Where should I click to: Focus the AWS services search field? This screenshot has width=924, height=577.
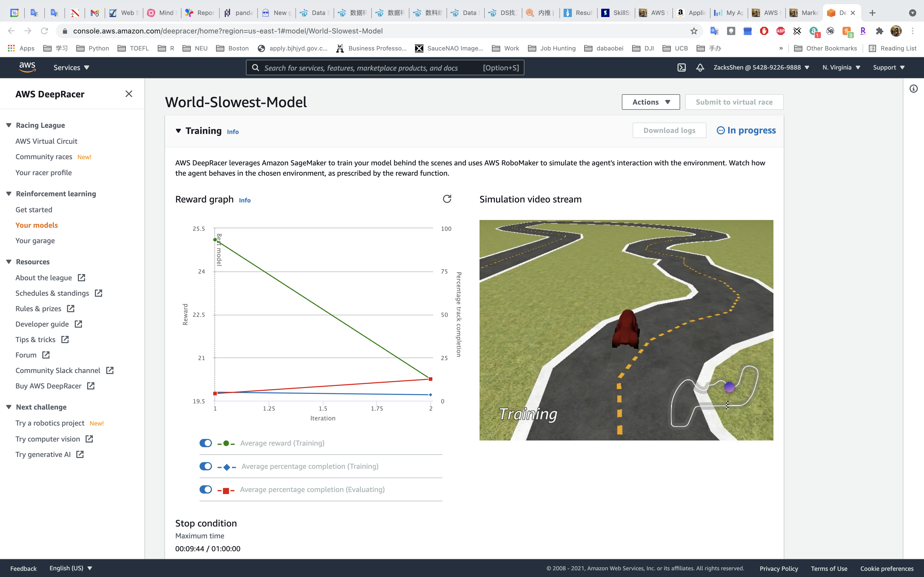pos(367,67)
